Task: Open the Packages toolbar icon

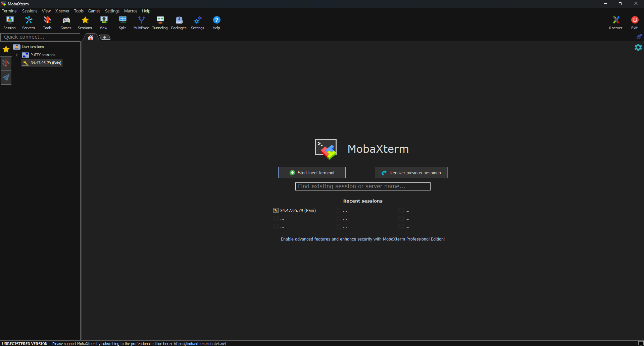Action: coord(179,23)
